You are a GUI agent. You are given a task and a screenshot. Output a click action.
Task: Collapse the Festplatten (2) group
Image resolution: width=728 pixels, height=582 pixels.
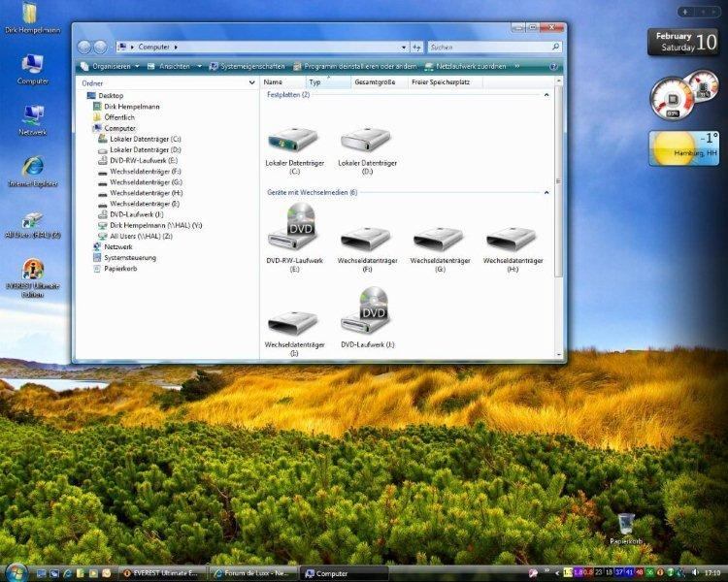pyautogui.click(x=546, y=95)
